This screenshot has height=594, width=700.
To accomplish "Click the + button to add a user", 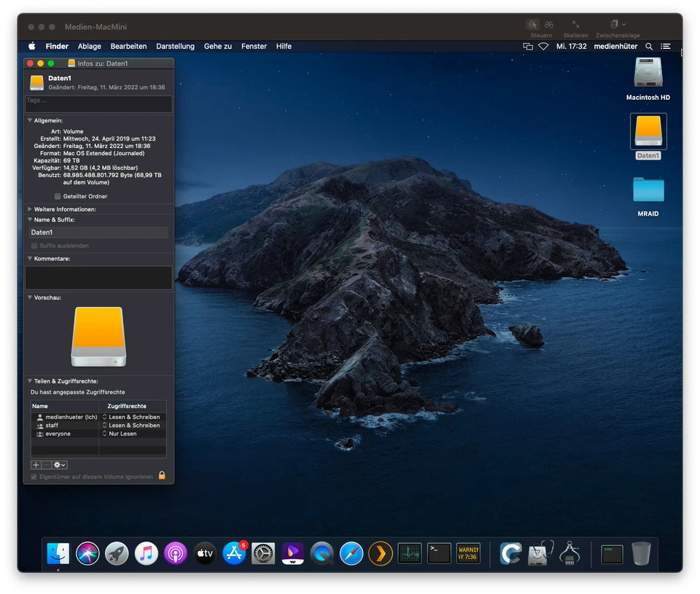I will pyautogui.click(x=35, y=464).
